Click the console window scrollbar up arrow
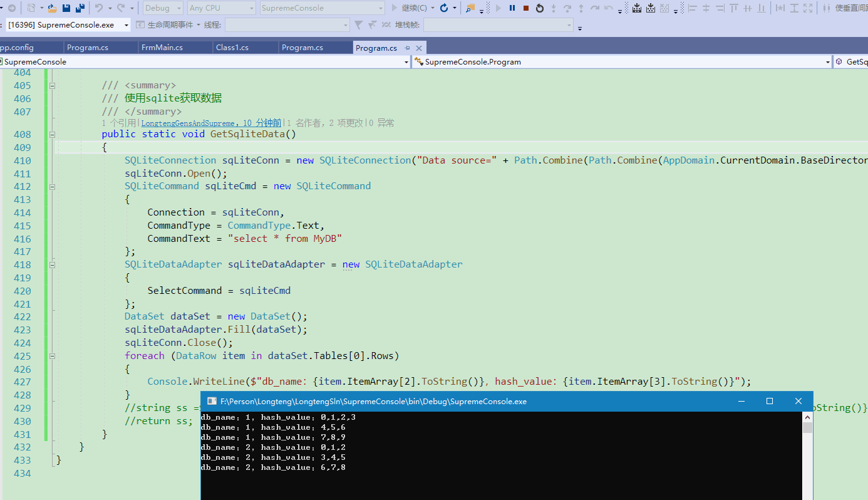The height and width of the screenshot is (500, 868). click(x=808, y=417)
